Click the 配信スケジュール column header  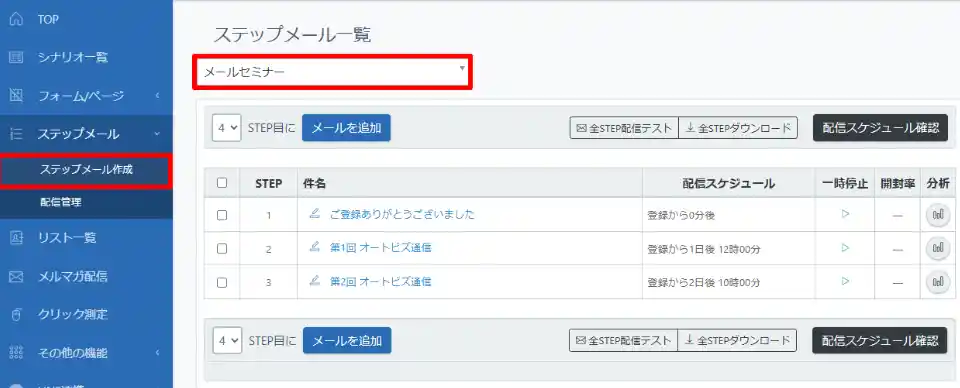point(729,183)
